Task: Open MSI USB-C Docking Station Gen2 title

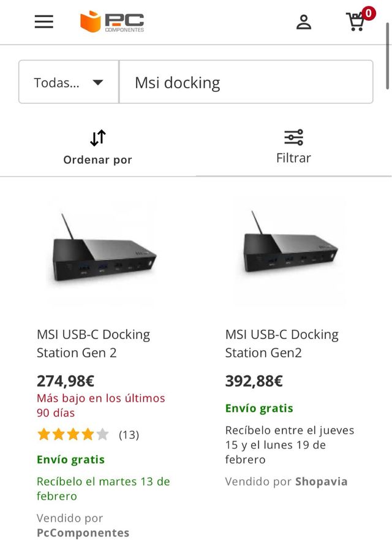Action: 282,343
